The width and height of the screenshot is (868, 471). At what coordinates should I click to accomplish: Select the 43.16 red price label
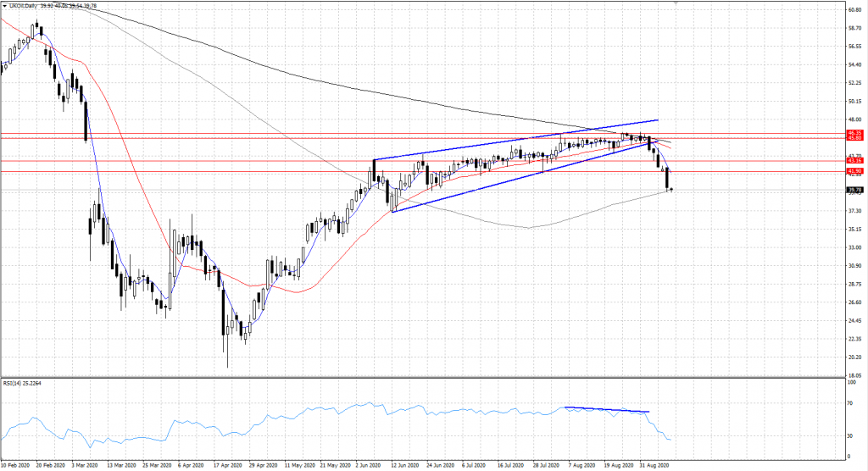(854, 160)
